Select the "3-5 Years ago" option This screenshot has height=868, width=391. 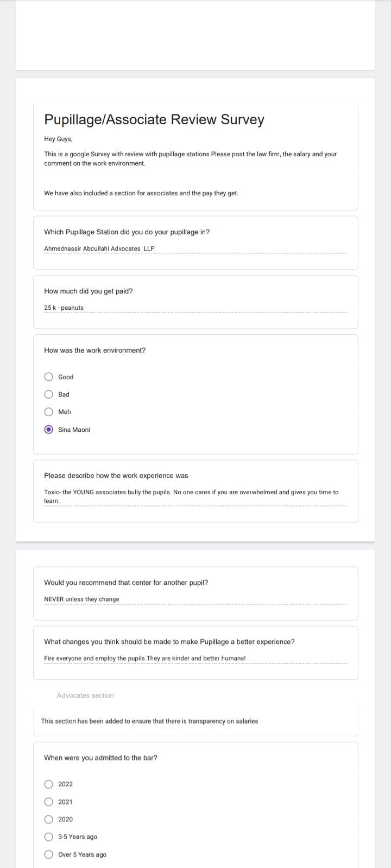[x=49, y=837]
